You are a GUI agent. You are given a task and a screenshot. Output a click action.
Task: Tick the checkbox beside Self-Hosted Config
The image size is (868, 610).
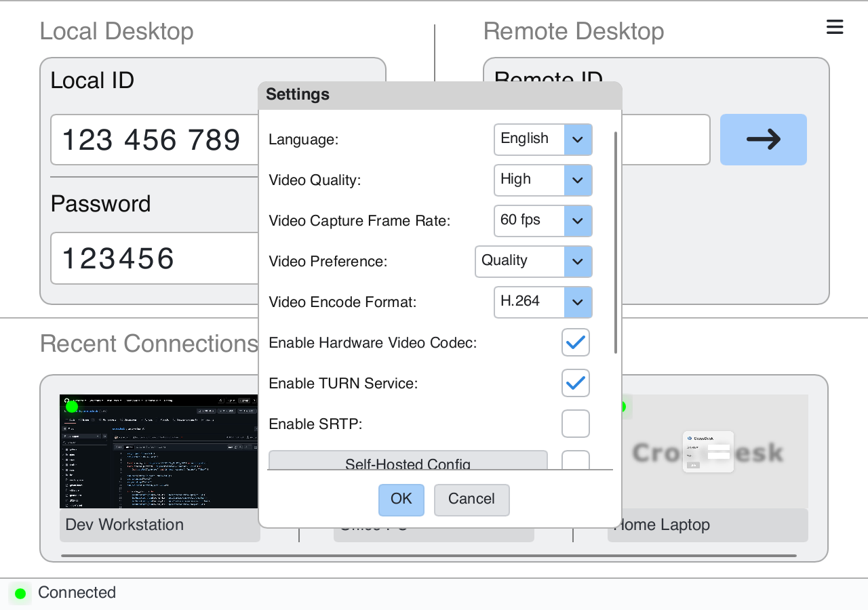(x=576, y=460)
